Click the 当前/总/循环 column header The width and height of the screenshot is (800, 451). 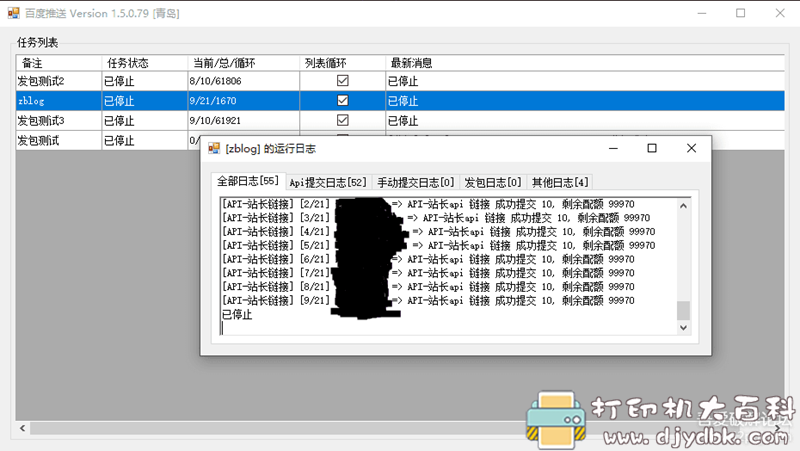[x=244, y=63]
